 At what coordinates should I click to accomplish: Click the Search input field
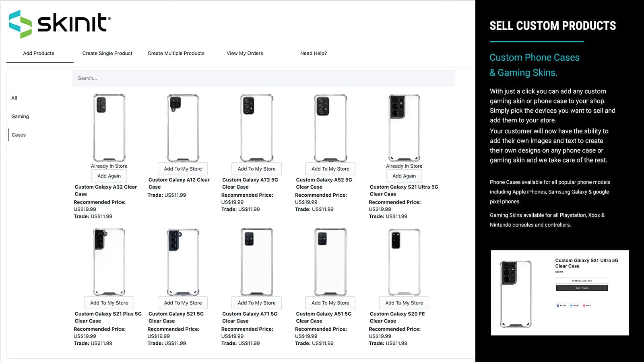point(264,78)
